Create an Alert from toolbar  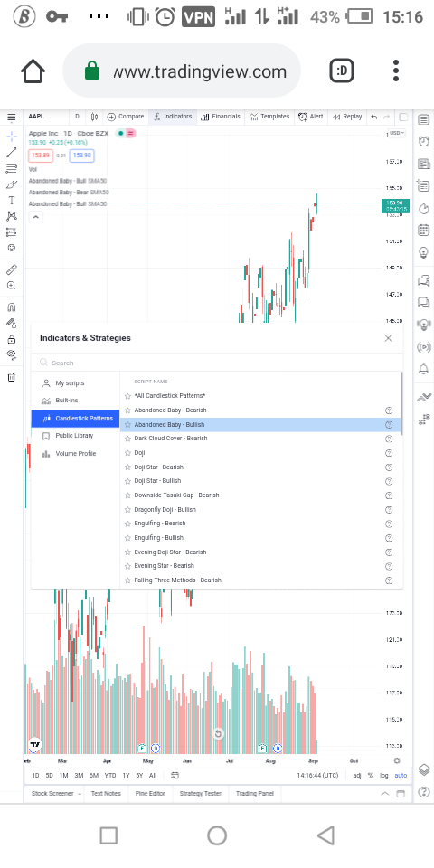tap(310, 117)
